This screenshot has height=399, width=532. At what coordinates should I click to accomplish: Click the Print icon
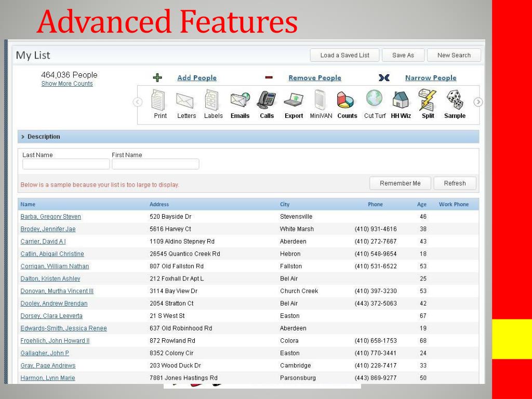click(x=159, y=100)
